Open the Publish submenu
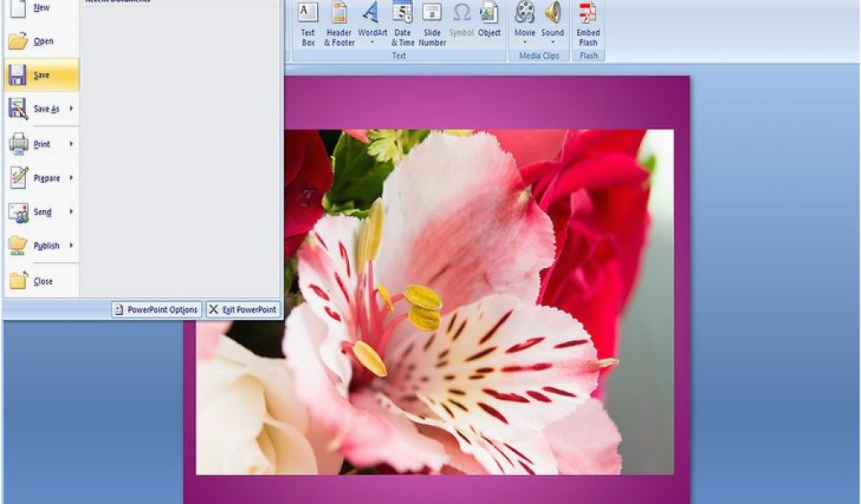The width and height of the screenshot is (861, 504). point(41,245)
